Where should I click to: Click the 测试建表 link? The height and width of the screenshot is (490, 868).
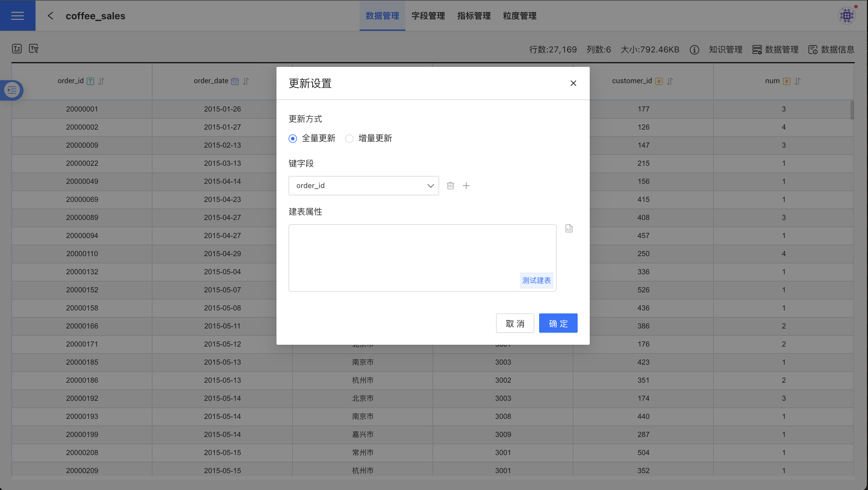pos(536,280)
